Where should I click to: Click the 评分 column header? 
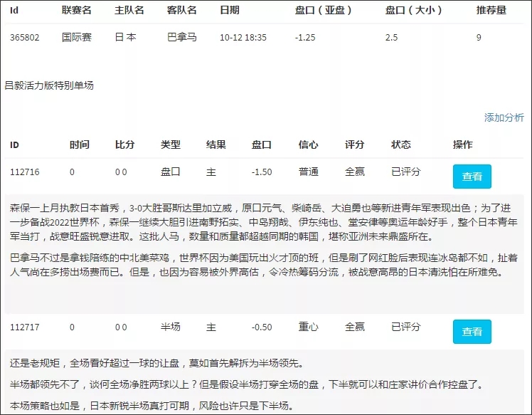tap(355, 145)
